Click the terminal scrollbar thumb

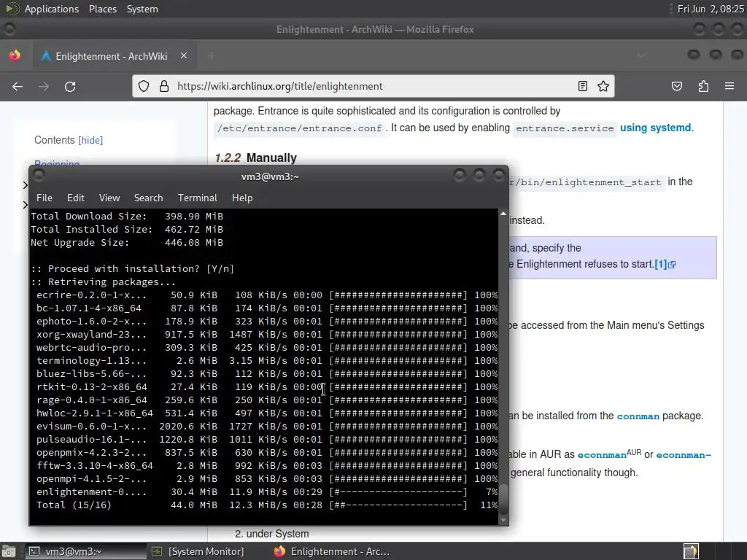(503, 499)
